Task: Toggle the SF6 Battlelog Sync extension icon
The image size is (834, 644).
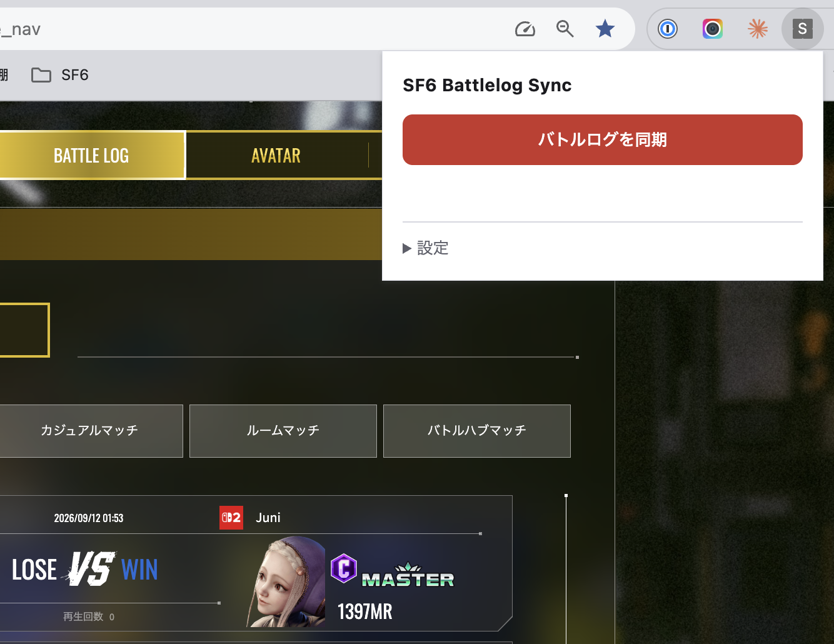Action: coord(803,29)
